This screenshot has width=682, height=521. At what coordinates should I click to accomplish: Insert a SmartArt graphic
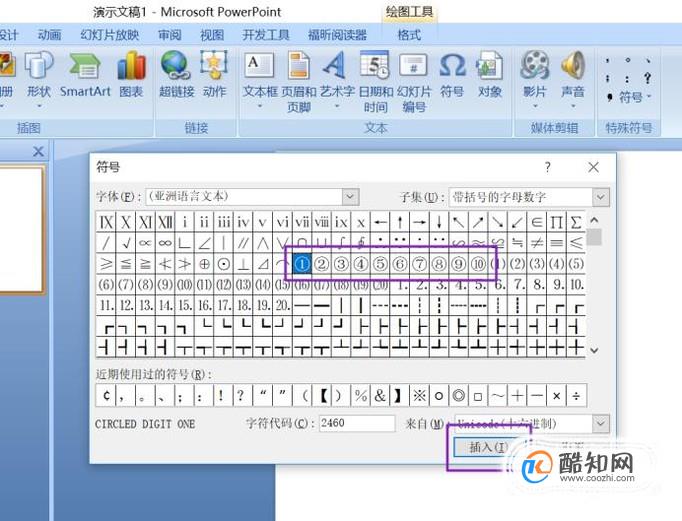(x=85, y=75)
